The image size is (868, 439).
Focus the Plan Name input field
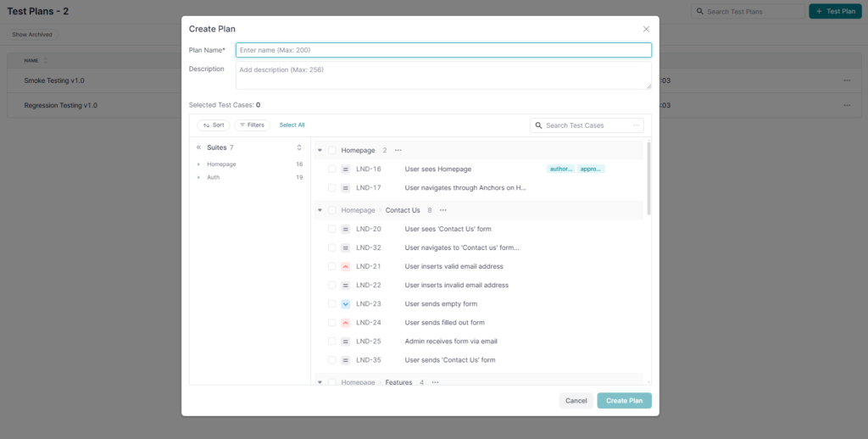point(443,50)
